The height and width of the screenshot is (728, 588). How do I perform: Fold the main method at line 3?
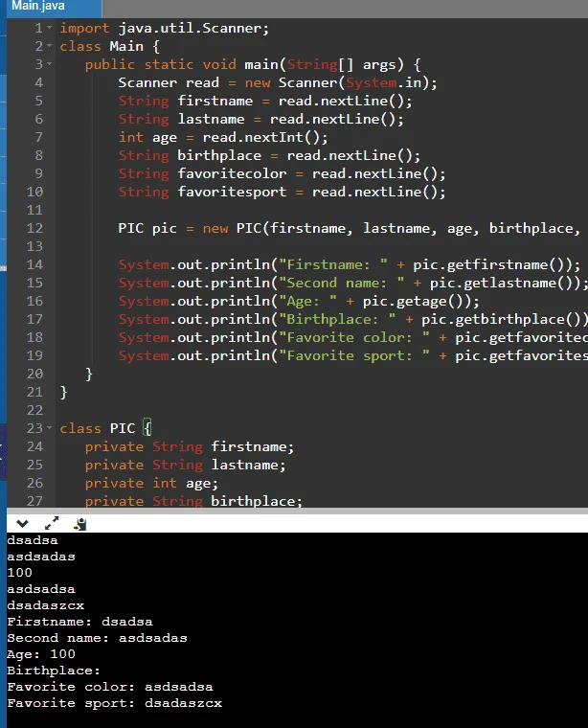coord(49,64)
